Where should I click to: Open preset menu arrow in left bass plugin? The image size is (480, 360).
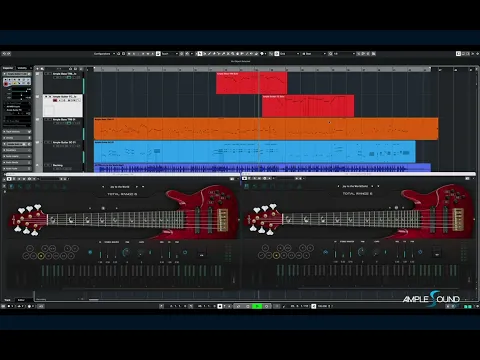pyautogui.click(x=143, y=187)
